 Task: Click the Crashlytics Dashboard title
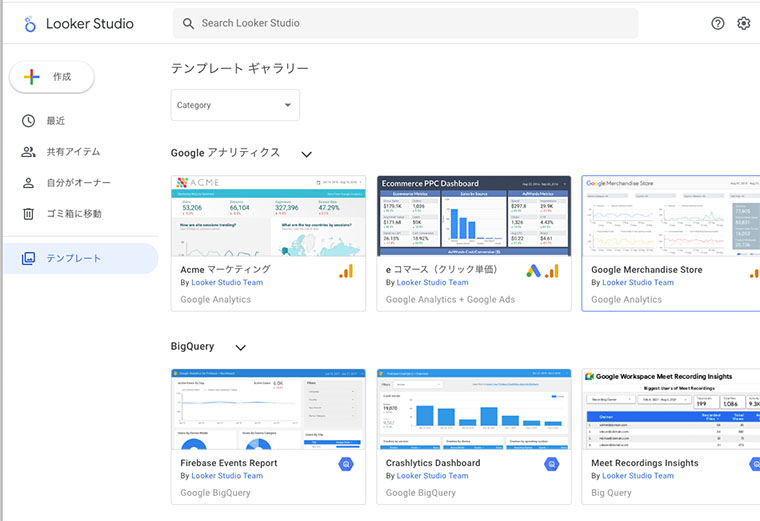433,463
